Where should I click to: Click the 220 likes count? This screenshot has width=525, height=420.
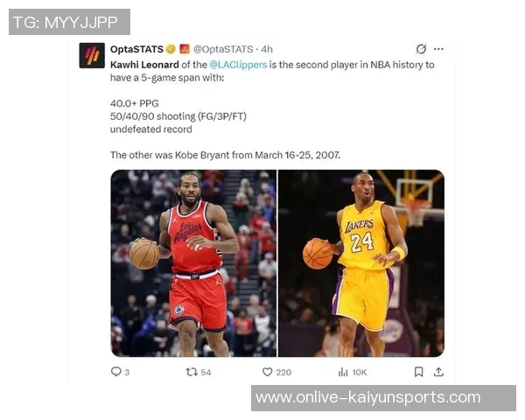pyautogui.click(x=283, y=372)
